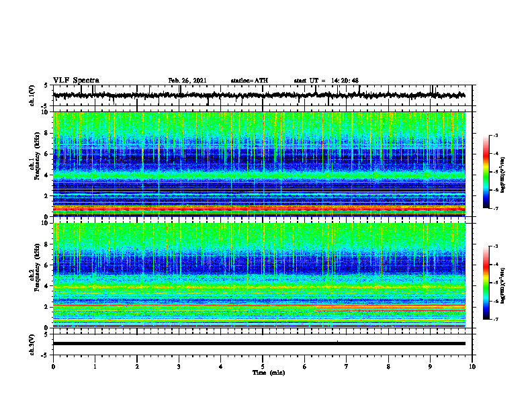Click the ch.1(V) axis tick label "5"
Viewport: 532px width, 411px height.
pyautogui.click(x=46, y=86)
